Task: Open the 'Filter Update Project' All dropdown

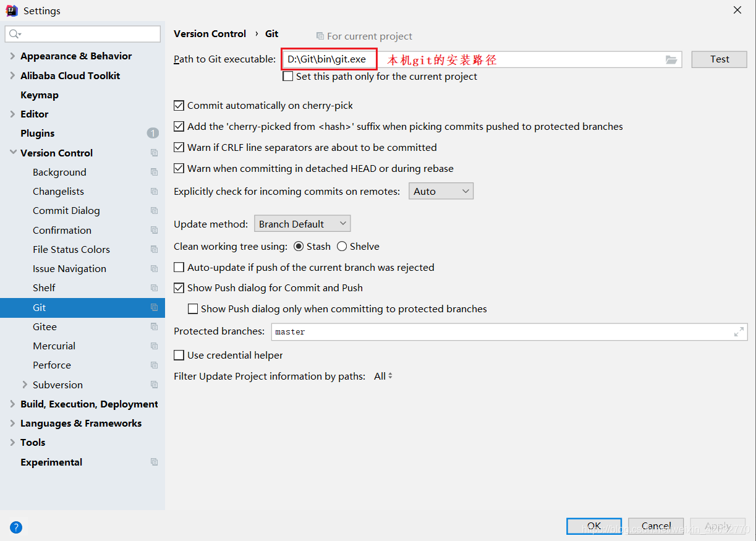Action: (383, 376)
